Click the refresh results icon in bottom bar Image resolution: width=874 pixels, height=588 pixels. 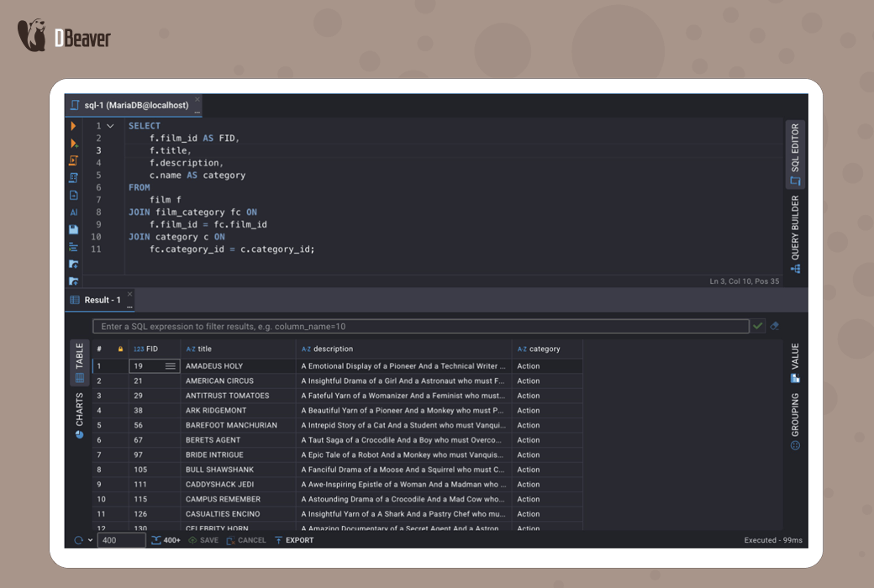point(78,540)
